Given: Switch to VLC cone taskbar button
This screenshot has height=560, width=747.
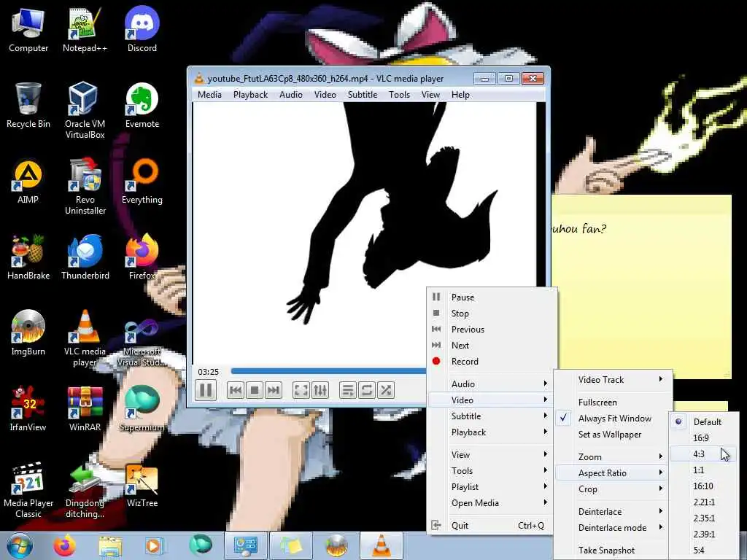Looking at the screenshot, I should [381, 545].
